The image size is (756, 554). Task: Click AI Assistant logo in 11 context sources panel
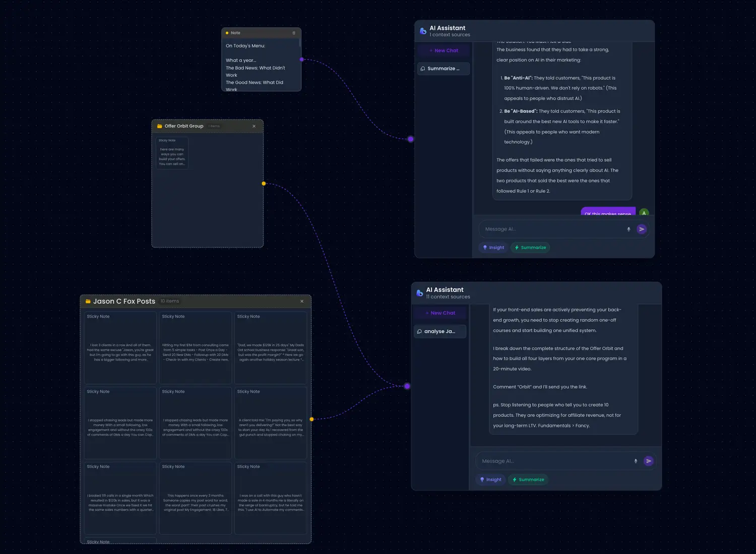[419, 293]
